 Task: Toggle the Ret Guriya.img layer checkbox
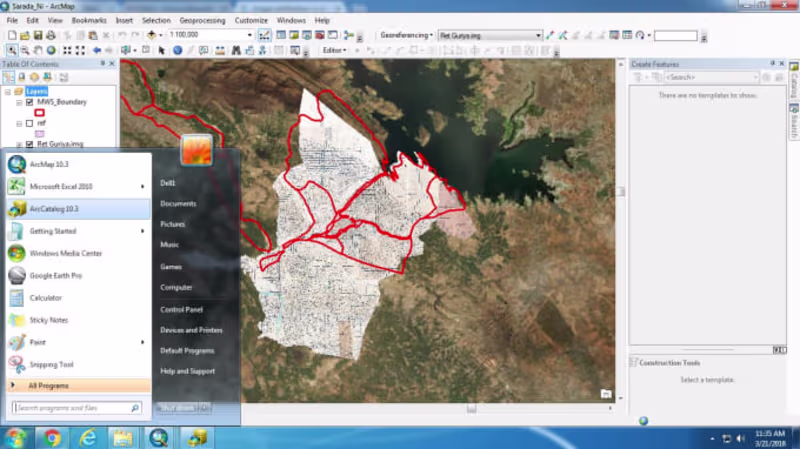pyautogui.click(x=30, y=144)
